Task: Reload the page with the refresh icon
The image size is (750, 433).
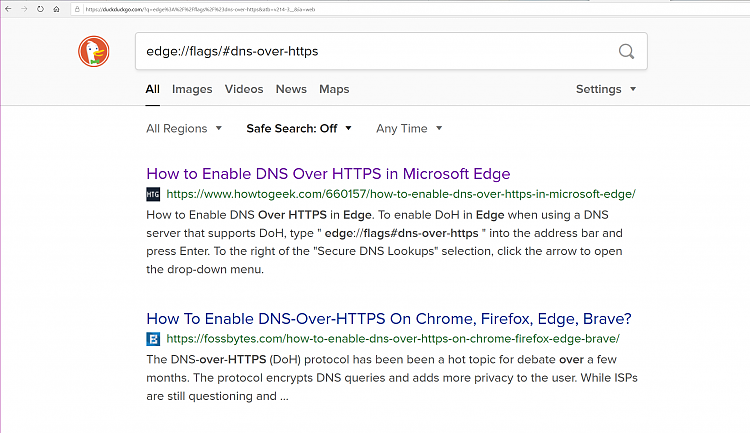Action: tap(40, 9)
